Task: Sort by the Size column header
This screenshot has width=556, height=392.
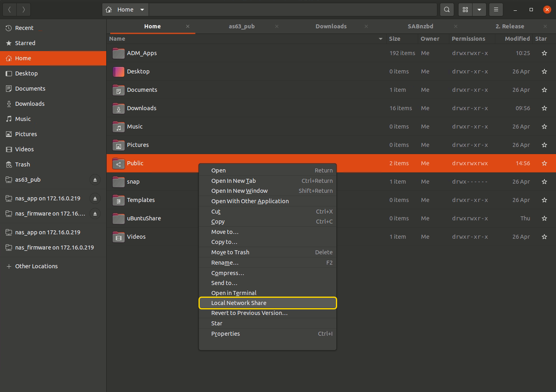Action: click(402, 39)
